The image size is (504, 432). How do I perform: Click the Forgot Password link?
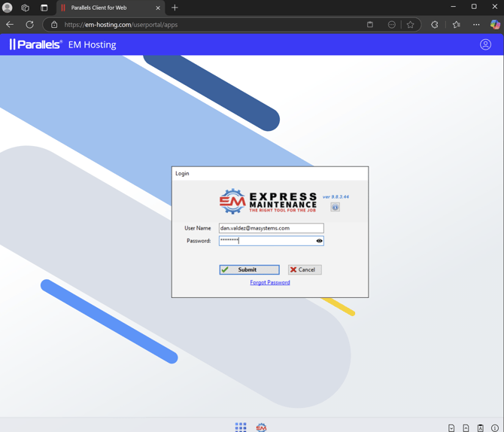pos(270,282)
